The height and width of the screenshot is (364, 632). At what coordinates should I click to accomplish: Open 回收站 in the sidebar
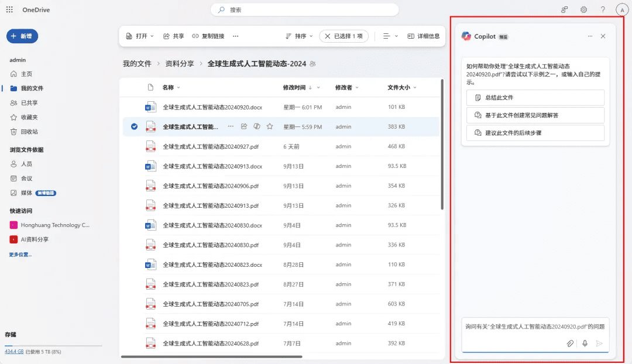pos(29,132)
